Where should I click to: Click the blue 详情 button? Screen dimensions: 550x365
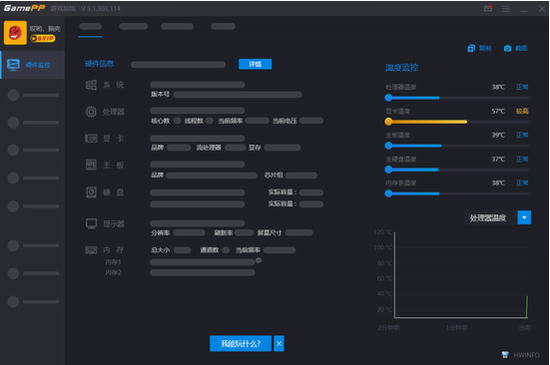point(255,64)
